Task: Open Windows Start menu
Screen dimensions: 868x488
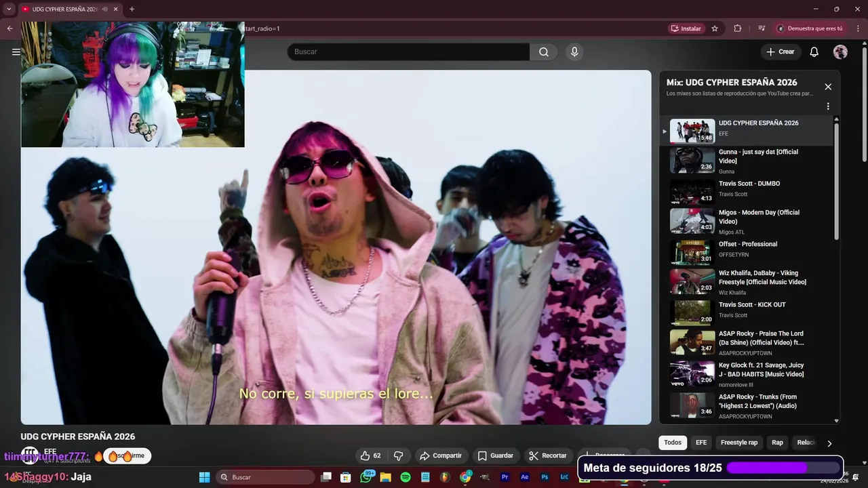Action: [x=204, y=477]
